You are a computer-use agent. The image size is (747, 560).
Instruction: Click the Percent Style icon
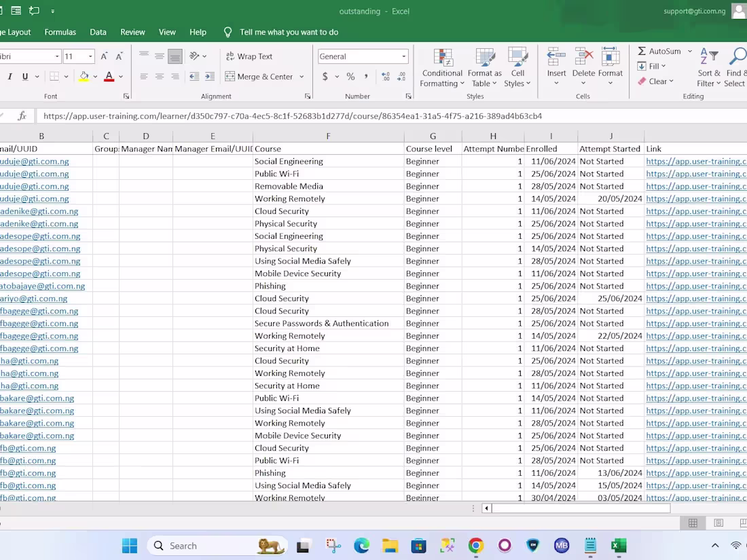click(x=350, y=77)
